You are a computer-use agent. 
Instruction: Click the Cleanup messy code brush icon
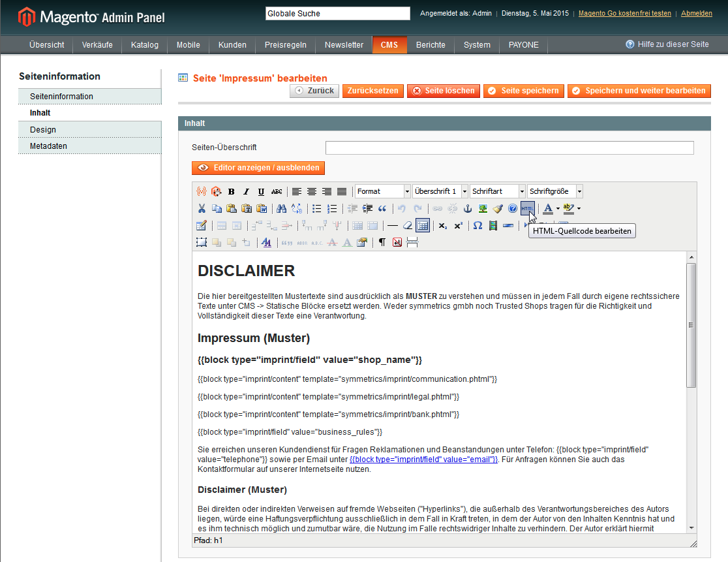(498, 208)
